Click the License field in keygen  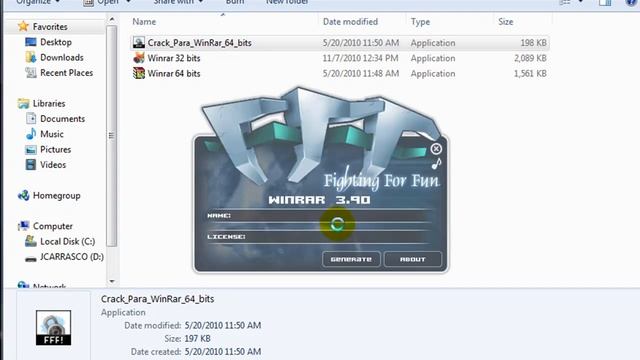click(319, 237)
